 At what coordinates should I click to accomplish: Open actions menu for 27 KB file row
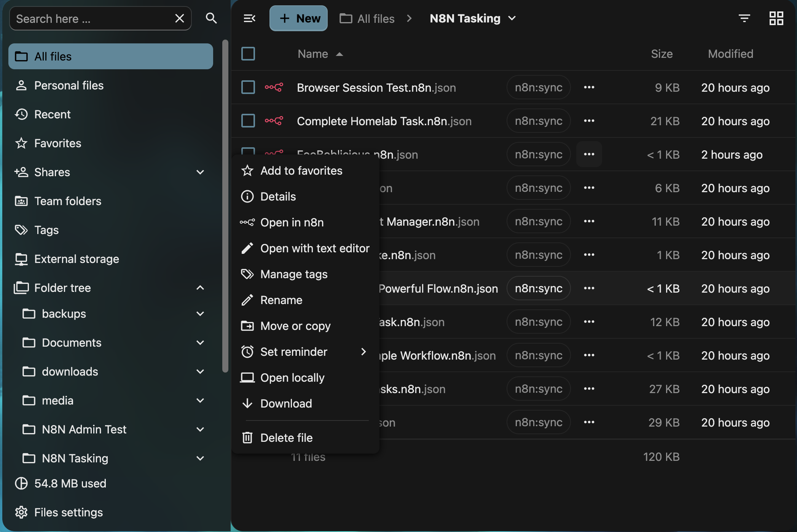click(589, 389)
